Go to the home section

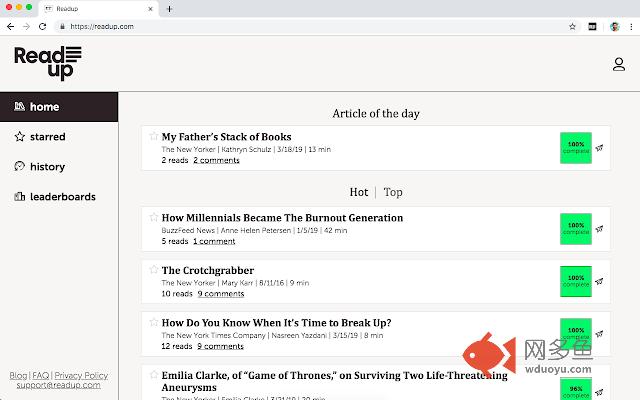click(x=59, y=107)
